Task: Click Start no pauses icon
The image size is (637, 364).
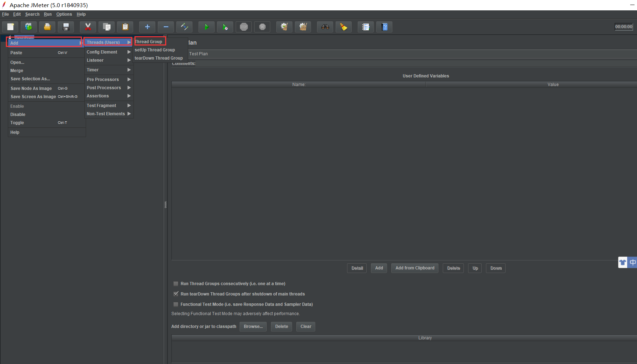Action: click(225, 27)
